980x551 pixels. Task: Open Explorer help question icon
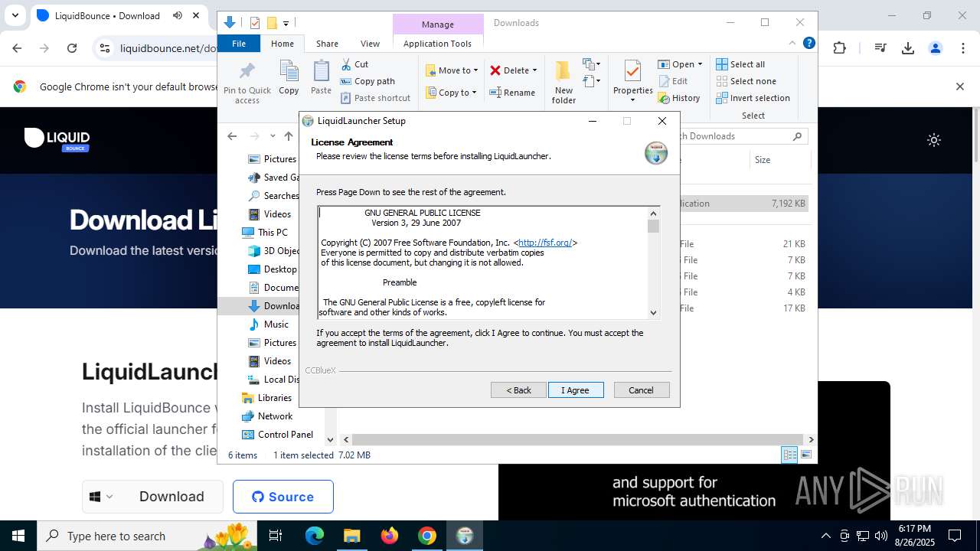point(808,44)
